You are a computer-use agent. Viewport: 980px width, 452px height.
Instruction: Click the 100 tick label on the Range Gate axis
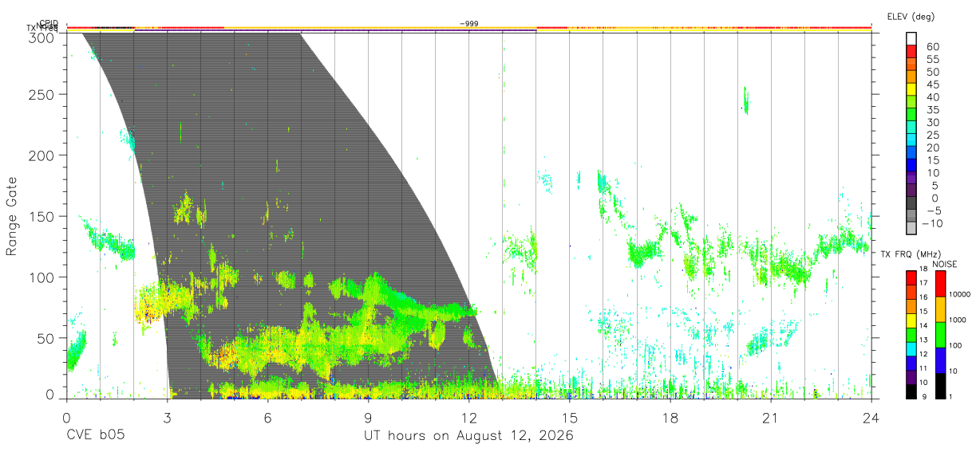click(x=44, y=277)
